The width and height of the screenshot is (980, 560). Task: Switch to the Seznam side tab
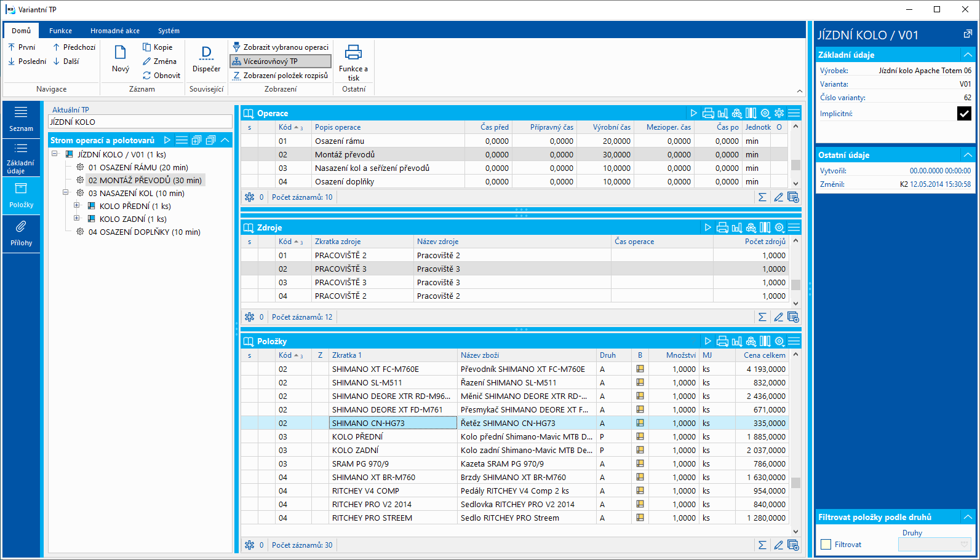coord(21,119)
